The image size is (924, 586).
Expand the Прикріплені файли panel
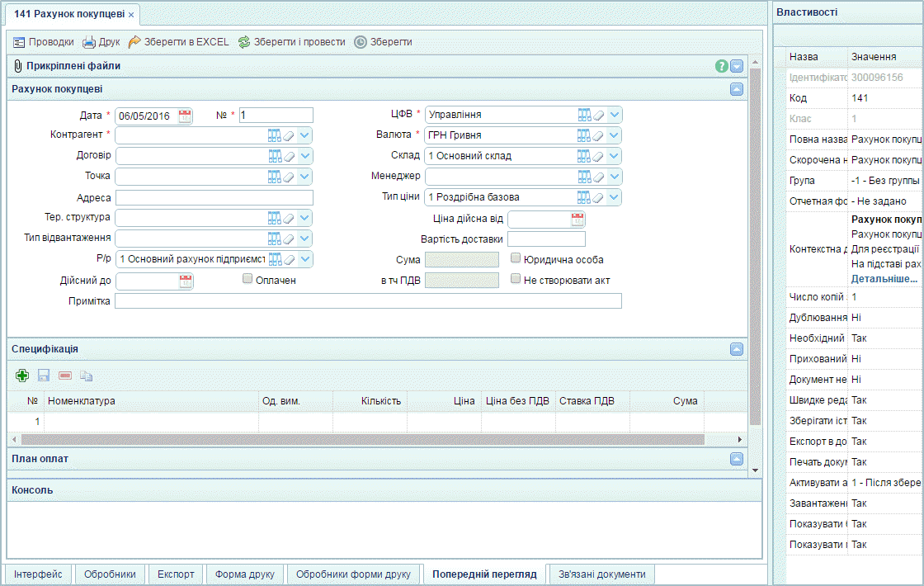[737, 66]
